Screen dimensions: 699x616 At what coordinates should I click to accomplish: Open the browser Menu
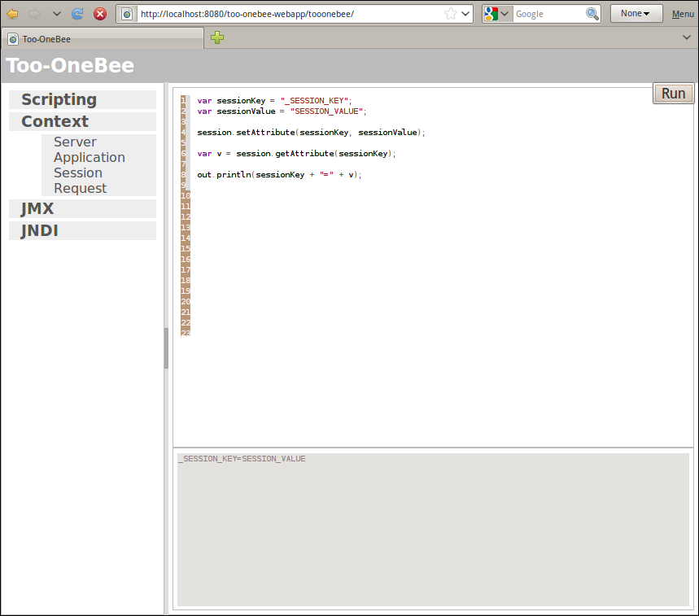pyautogui.click(x=683, y=14)
